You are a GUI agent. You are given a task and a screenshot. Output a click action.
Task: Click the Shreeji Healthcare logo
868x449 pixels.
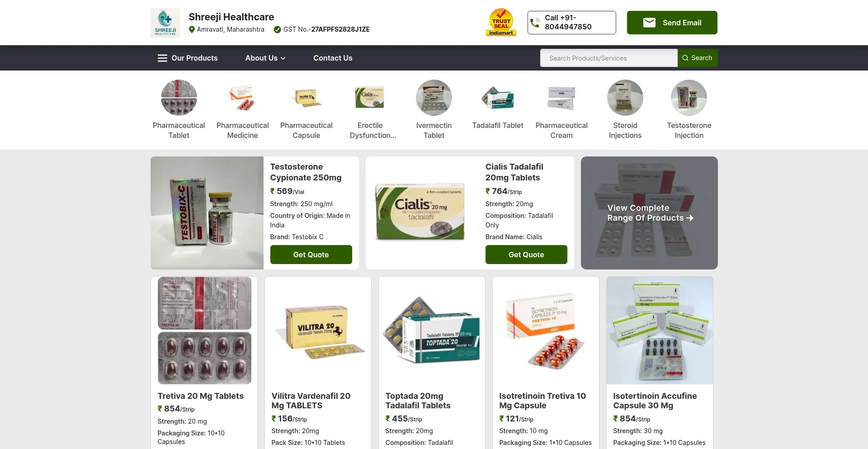165,23
